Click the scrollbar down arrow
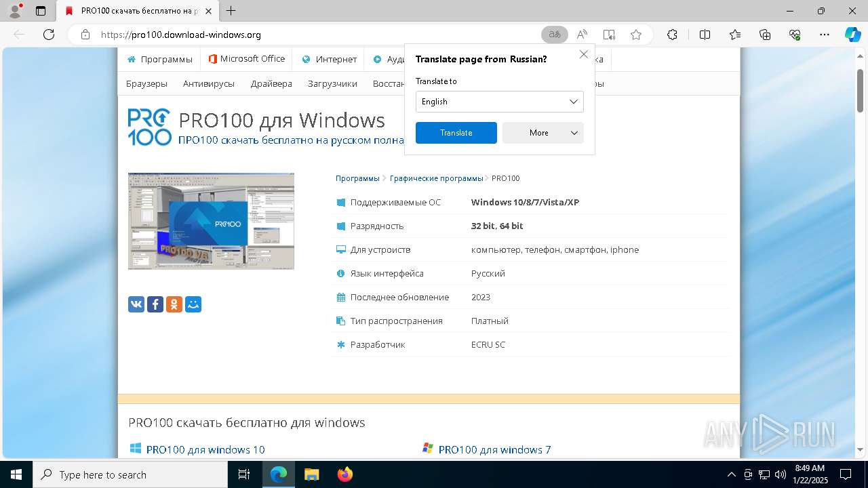 coord(860,449)
